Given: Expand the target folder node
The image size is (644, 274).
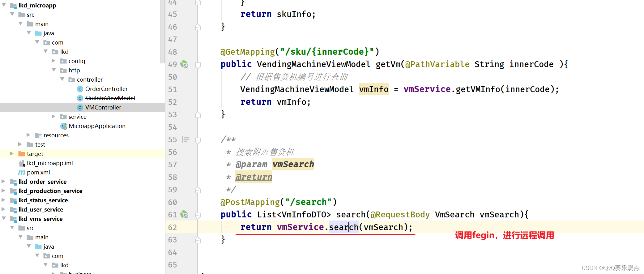Looking at the screenshot, I should tap(12, 153).
